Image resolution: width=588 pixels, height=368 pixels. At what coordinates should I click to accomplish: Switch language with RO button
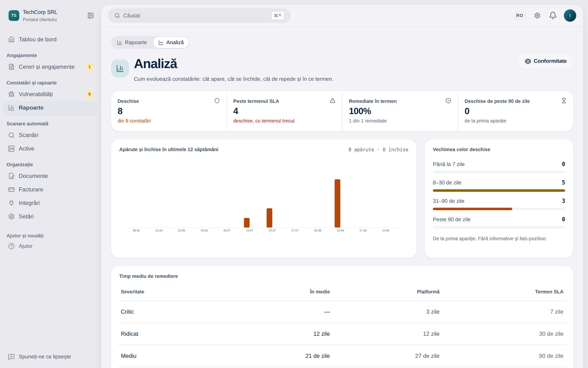coord(520,15)
